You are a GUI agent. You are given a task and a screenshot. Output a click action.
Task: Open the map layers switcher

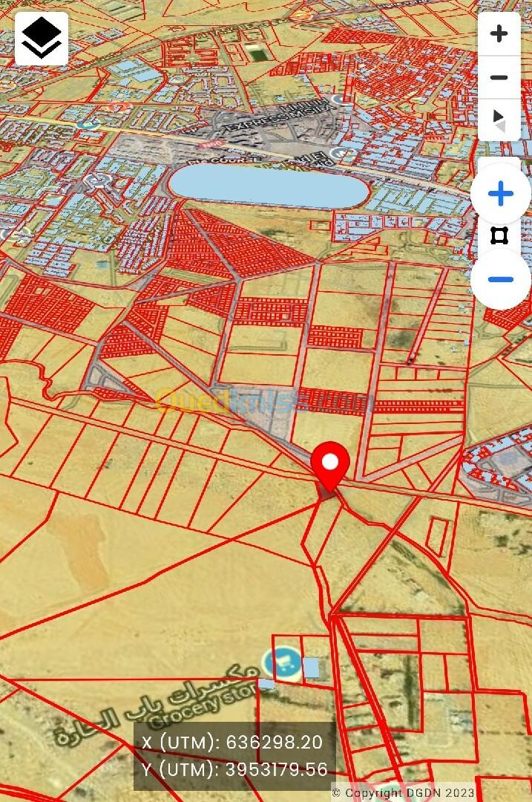click(x=42, y=38)
